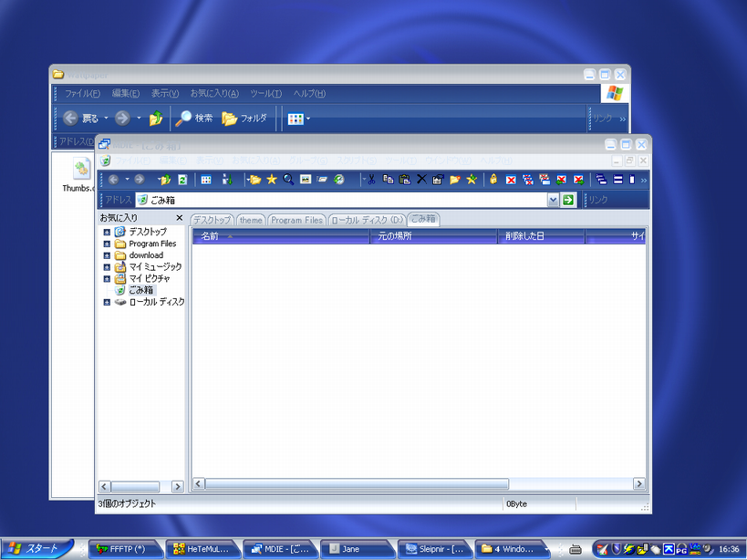747x560 pixels.
Task: Click 戻る Back button in Wallpaper window
Action: [x=81, y=118]
